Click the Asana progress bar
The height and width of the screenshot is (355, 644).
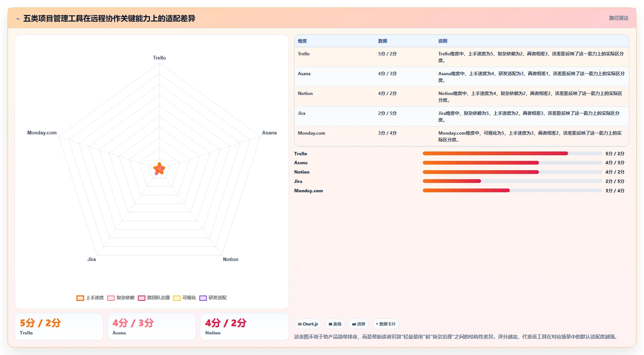coord(512,163)
